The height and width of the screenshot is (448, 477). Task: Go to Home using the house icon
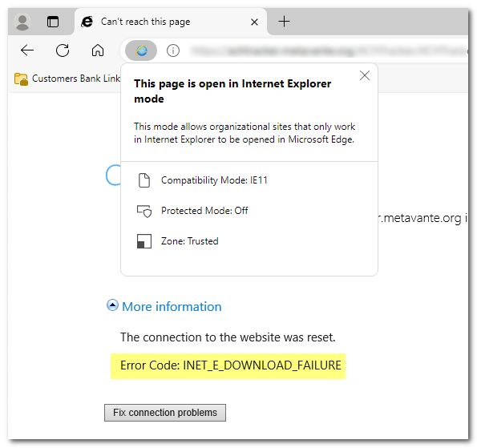(98, 50)
